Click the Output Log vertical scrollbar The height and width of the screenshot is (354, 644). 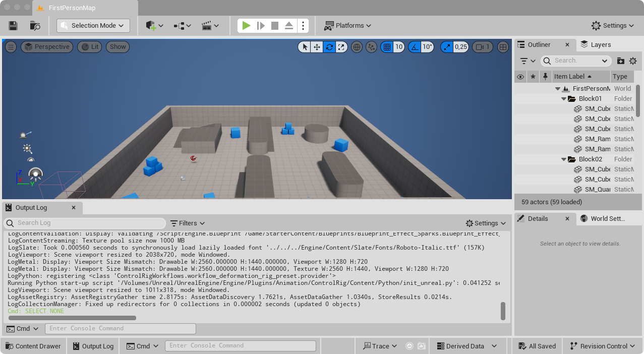coord(503,311)
